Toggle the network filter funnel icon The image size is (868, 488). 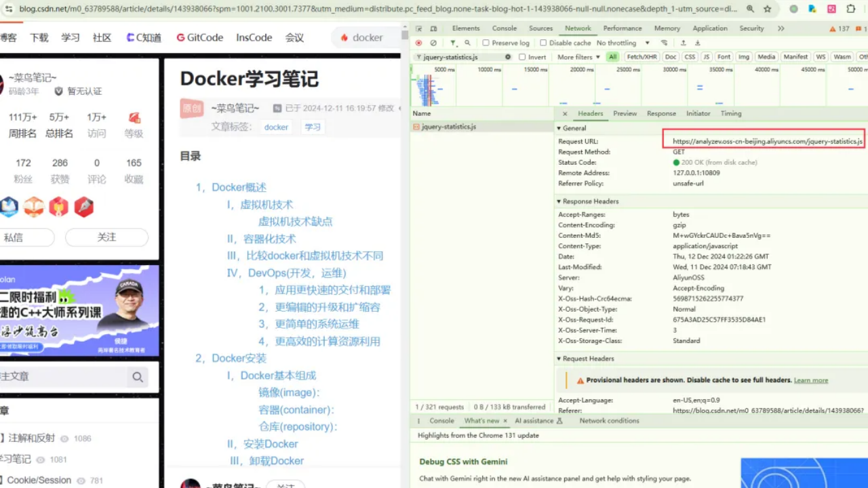pyautogui.click(x=453, y=43)
